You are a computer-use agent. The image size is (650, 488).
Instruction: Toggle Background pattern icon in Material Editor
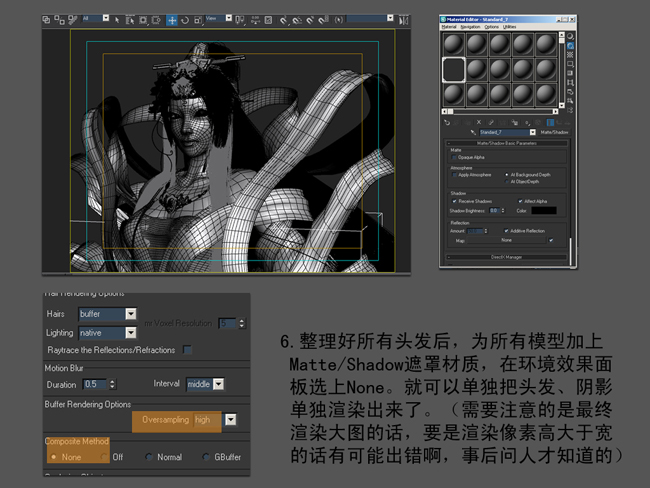(x=570, y=55)
